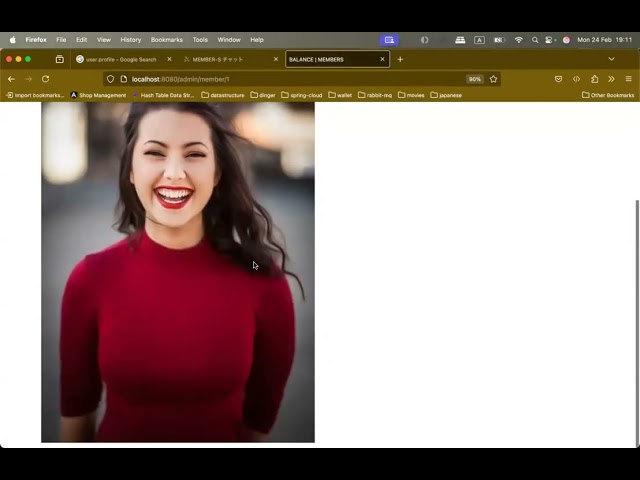Open the Firefox View icon
The image size is (640, 480).
(x=60, y=59)
